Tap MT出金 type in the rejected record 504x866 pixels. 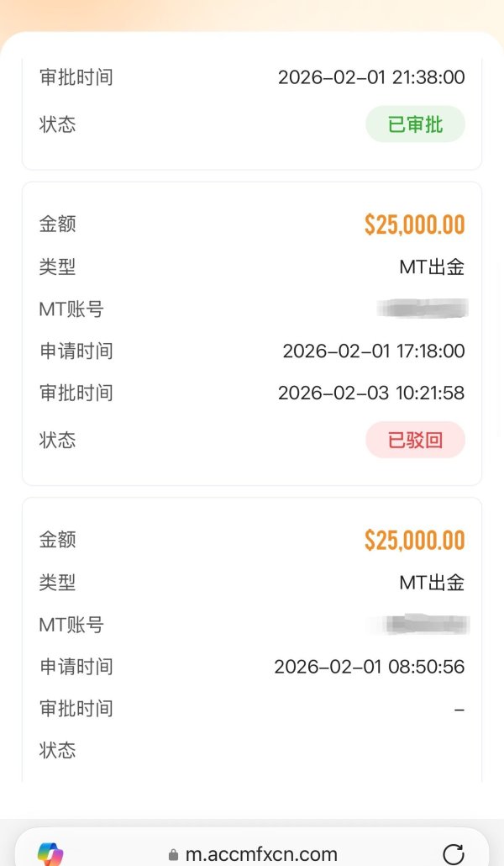(432, 267)
